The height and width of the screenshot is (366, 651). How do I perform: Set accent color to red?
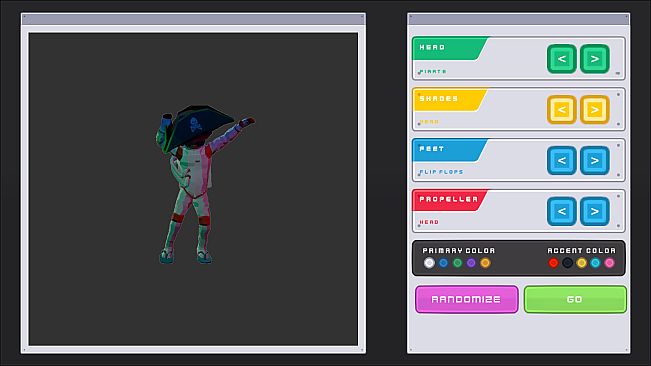tap(553, 263)
